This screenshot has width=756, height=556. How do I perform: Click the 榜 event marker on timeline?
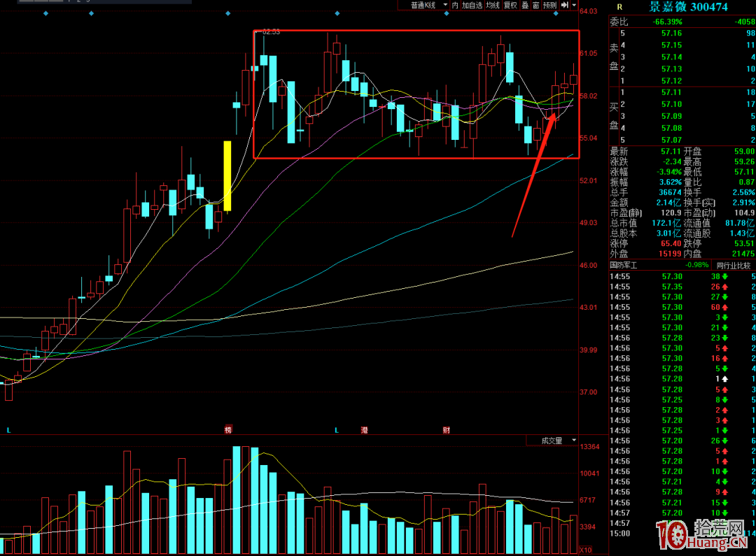pos(228,430)
